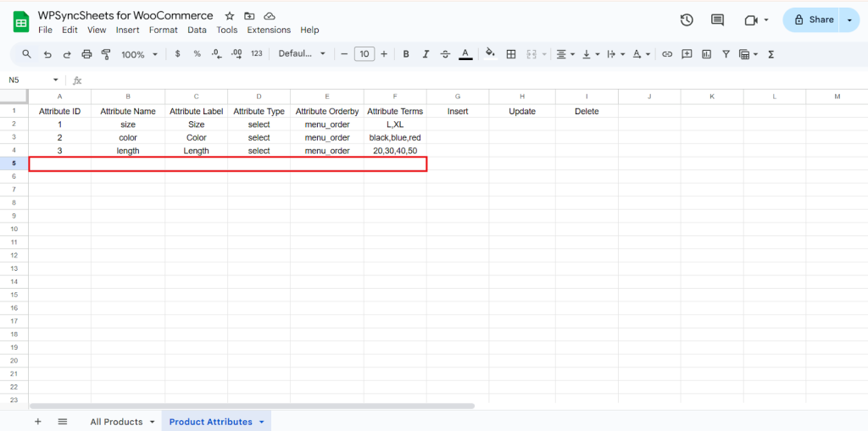Open the comments history icon
The height and width of the screenshot is (431, 868).
(717, 20)
